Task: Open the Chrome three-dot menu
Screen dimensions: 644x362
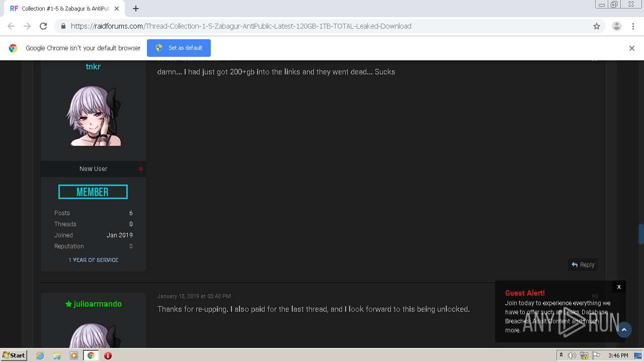Action: [633, 26]
